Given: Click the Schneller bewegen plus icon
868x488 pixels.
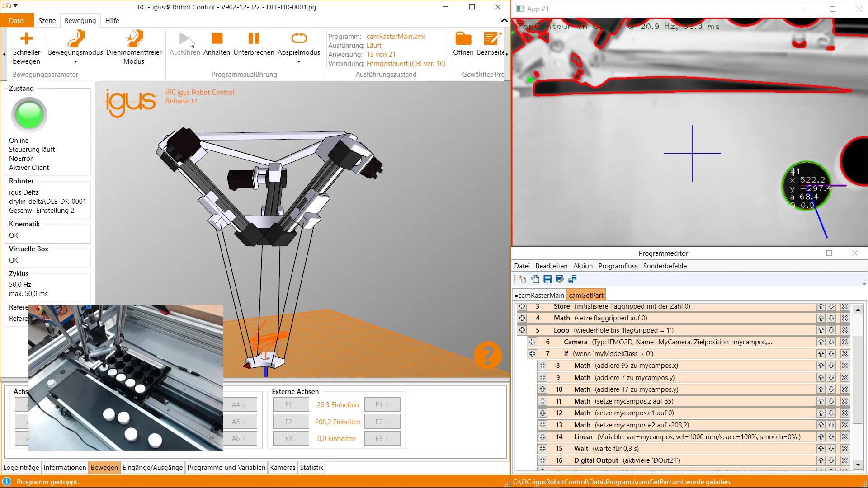Looking at the screenshot, I should 26,38.
